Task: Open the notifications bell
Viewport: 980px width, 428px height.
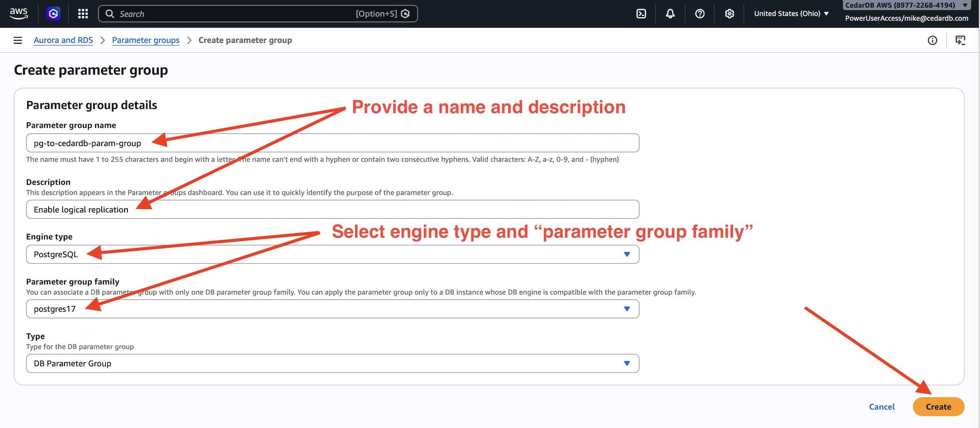Action: [x=670, y=13]
